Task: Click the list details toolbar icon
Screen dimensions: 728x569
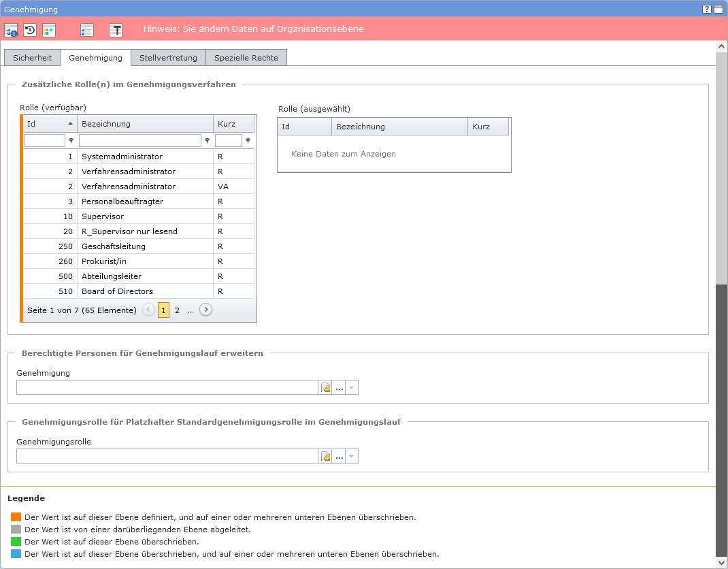Action: [x=86, y=30]
